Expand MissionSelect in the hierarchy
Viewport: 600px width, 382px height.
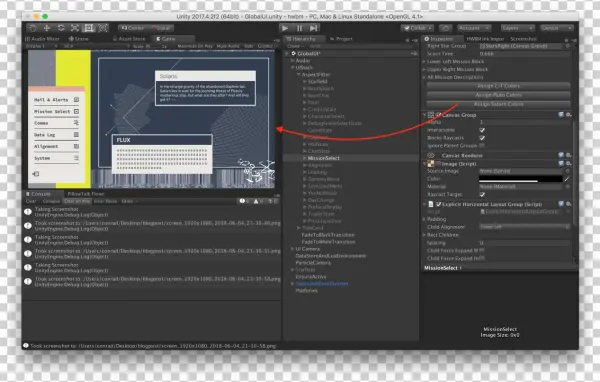point(305,158)
